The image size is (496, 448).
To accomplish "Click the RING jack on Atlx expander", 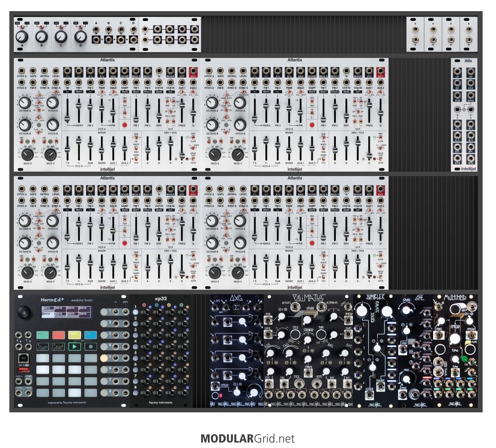I will (471, 95).
